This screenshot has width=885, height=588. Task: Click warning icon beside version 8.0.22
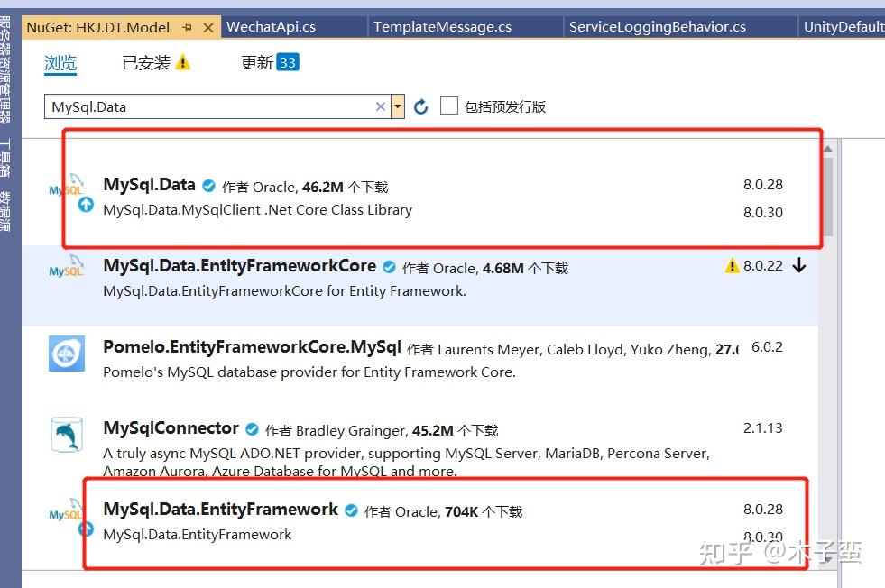pyautogui.click(x=732, y=265)
